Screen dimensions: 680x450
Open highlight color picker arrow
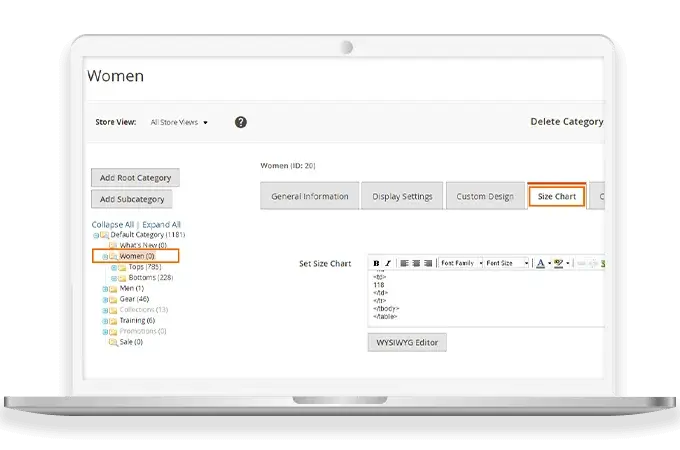pos(568,263)
